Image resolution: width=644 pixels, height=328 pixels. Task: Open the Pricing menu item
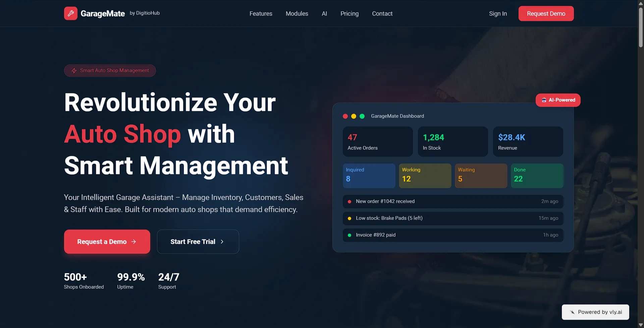(350, 13)
